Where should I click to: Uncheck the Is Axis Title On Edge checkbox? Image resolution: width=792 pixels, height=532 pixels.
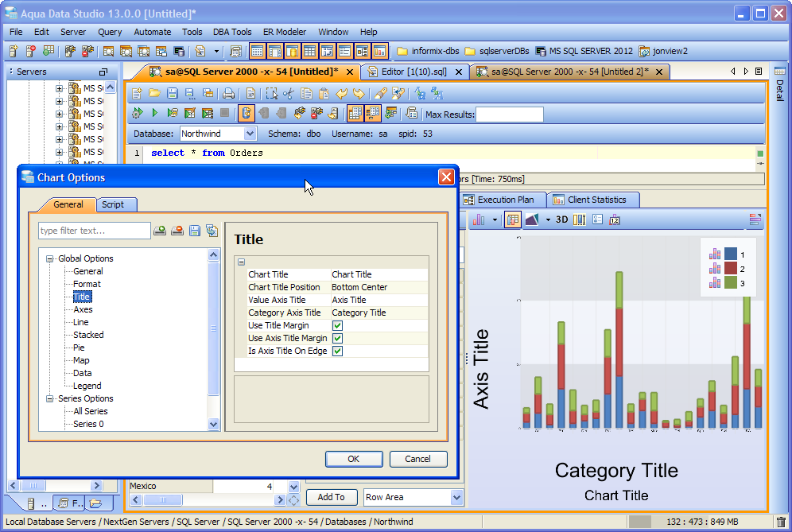(337, 351)
